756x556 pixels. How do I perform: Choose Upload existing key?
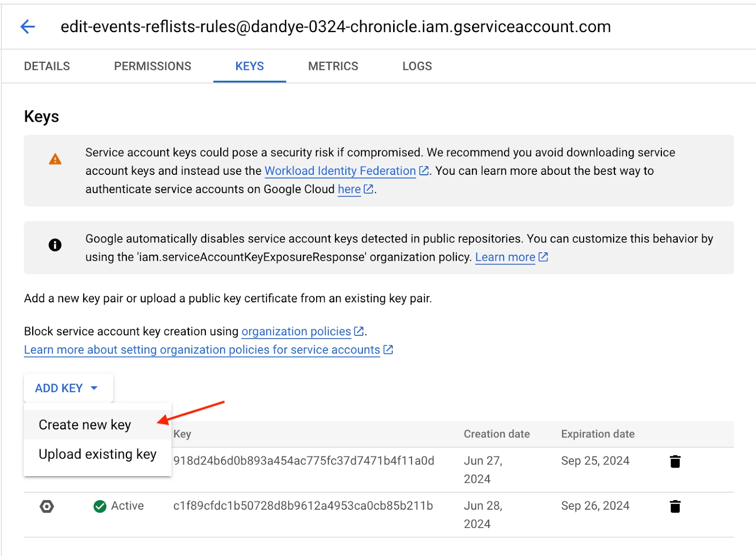click(x=97, y=454)
